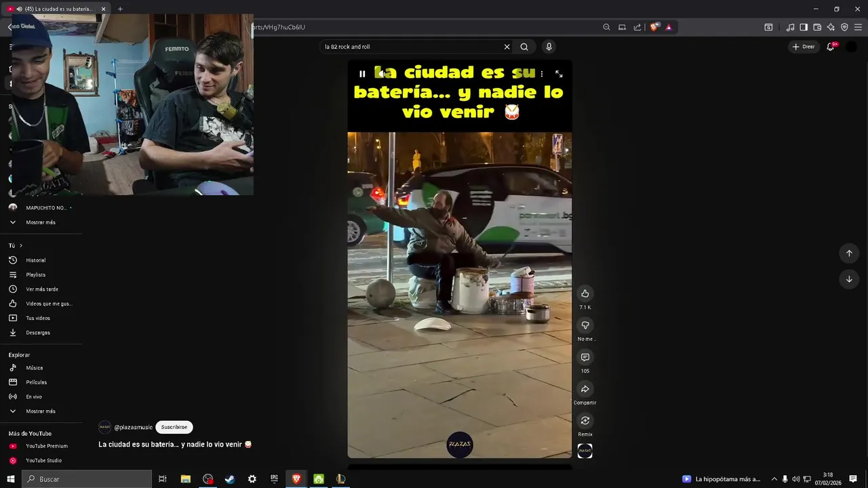Click the share page icon in address bar
The image size is (868, 488).
point(637,27)
